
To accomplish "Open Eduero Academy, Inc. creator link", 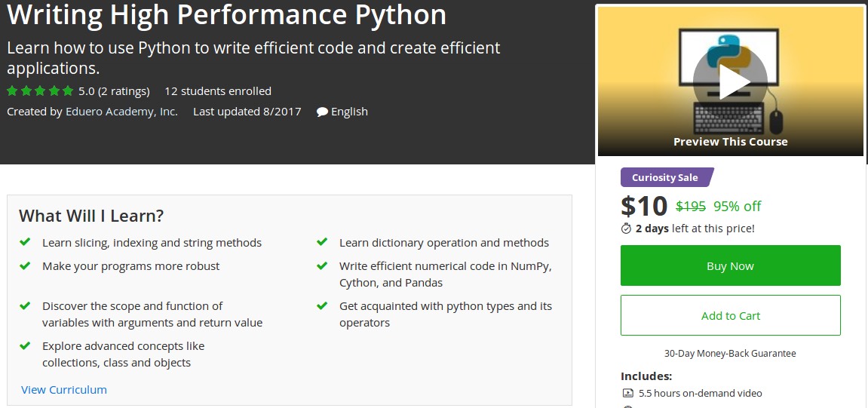I will click(x=121, y=112).
